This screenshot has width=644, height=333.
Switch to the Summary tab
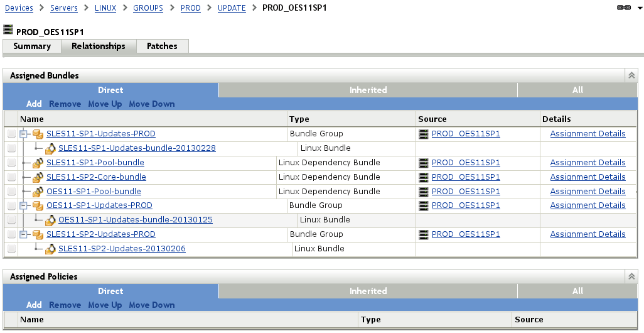point(32,46)
